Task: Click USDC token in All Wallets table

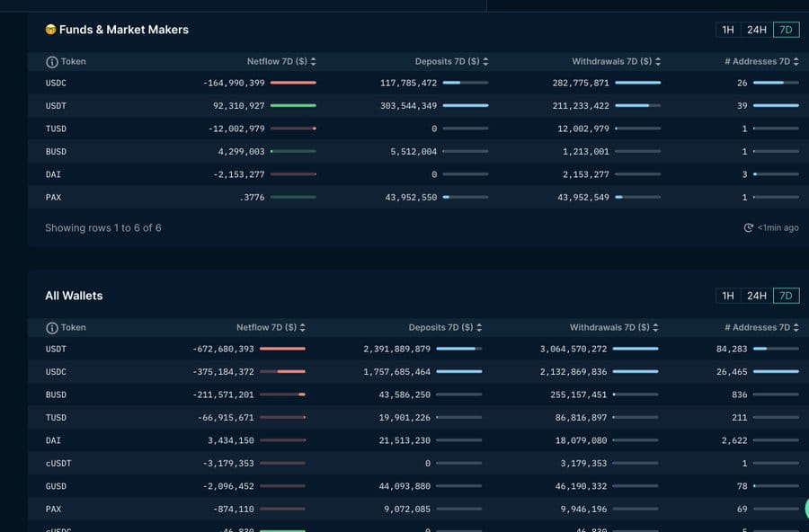Action: click(x=56, y=372)
